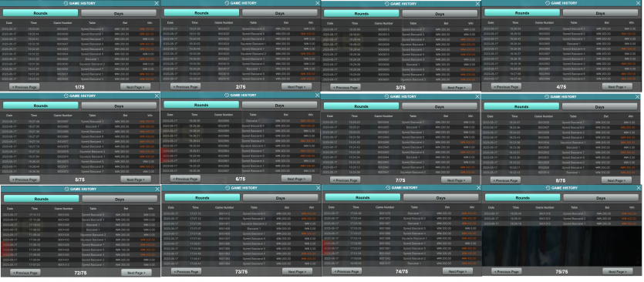Click the history clock icon in the 72/75 panel
This screenshot has height=282, width=644.
tap(67, 190)
